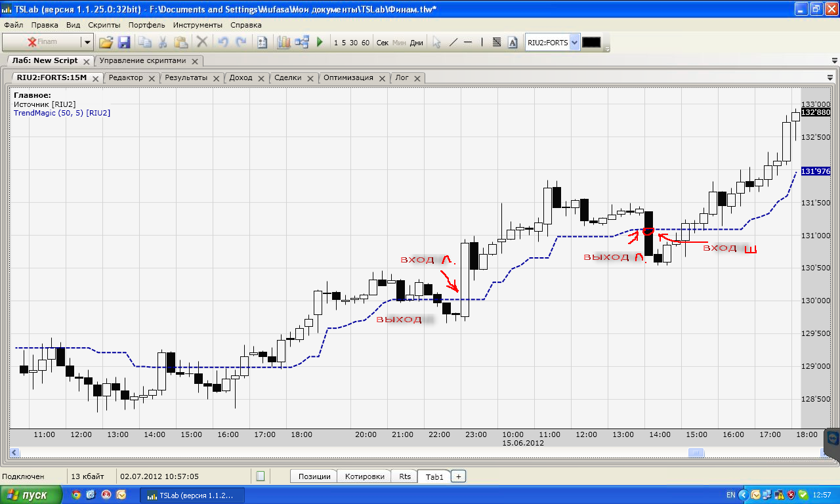Close the Управление скриптами tab
This screenshot has width=840, height=504.
195,61
